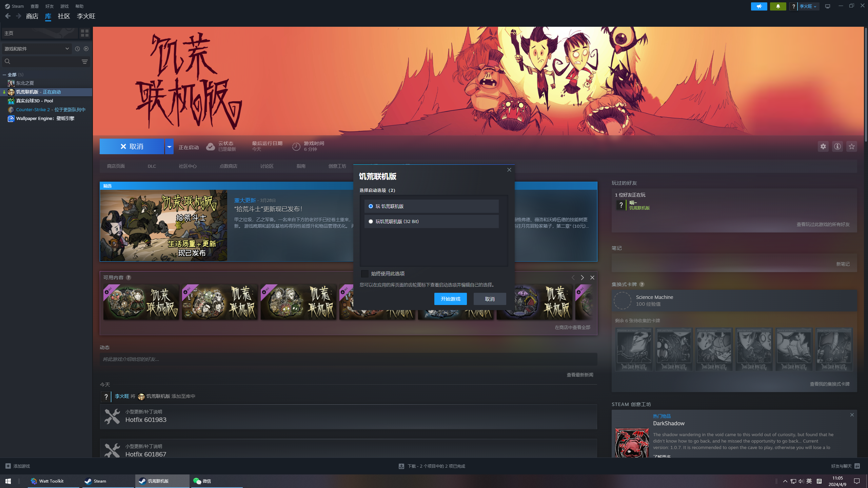Viewport: 868px width, 488px height.
Task: Open the DarkShadow workshop item thumbnail
Action: (632, 443)
